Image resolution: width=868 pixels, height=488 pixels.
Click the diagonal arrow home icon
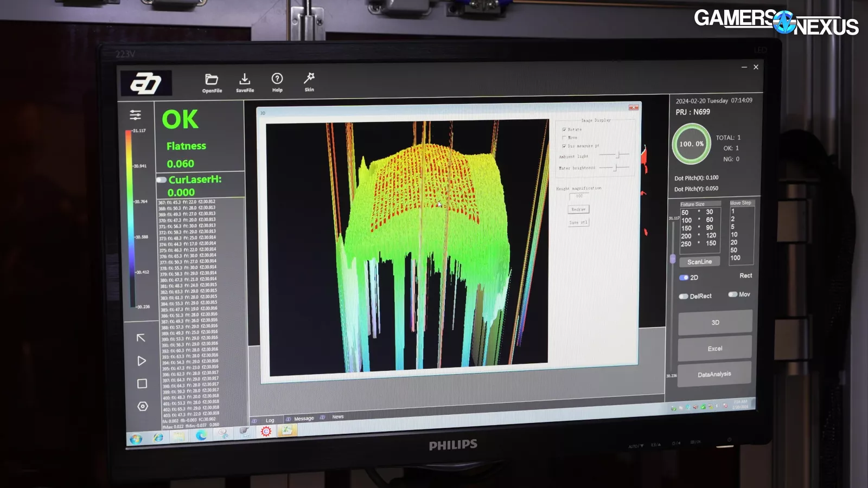coord(141,338)
